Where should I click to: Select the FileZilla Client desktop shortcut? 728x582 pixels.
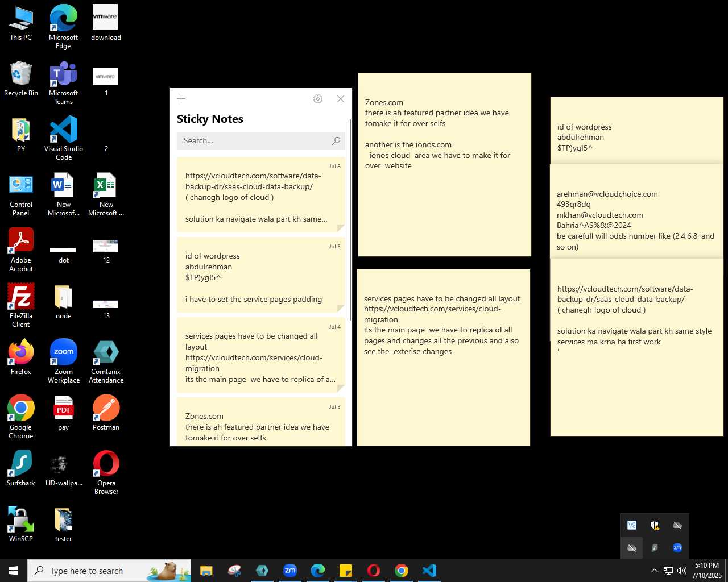pos(21,306)
